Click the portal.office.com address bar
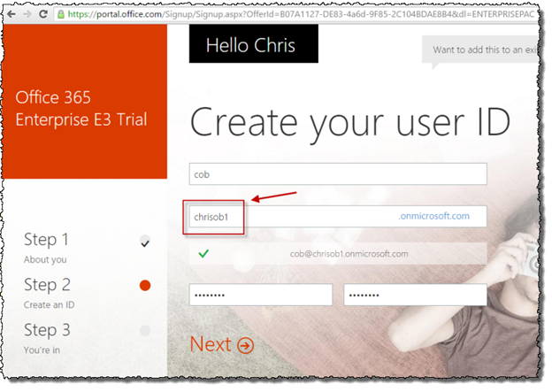Screen dimensions: 552x392 point(295,14)
